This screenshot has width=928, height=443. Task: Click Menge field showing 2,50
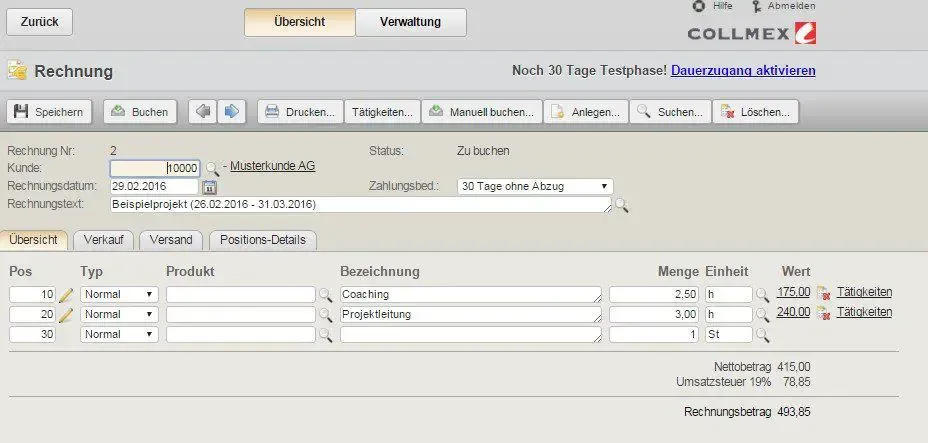(x=655, y=295)
